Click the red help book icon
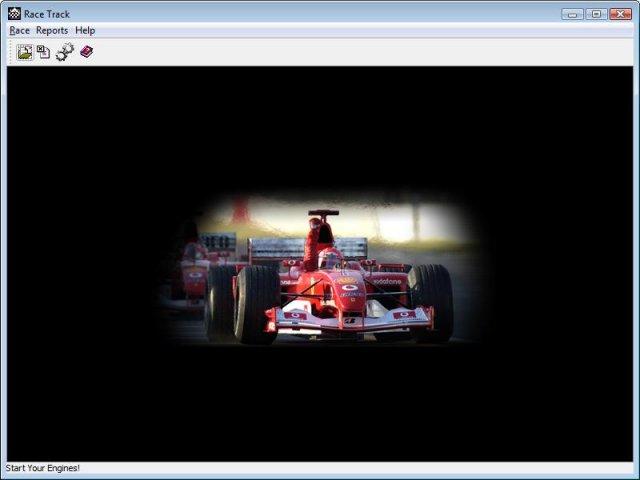 [x=87, y=52]
